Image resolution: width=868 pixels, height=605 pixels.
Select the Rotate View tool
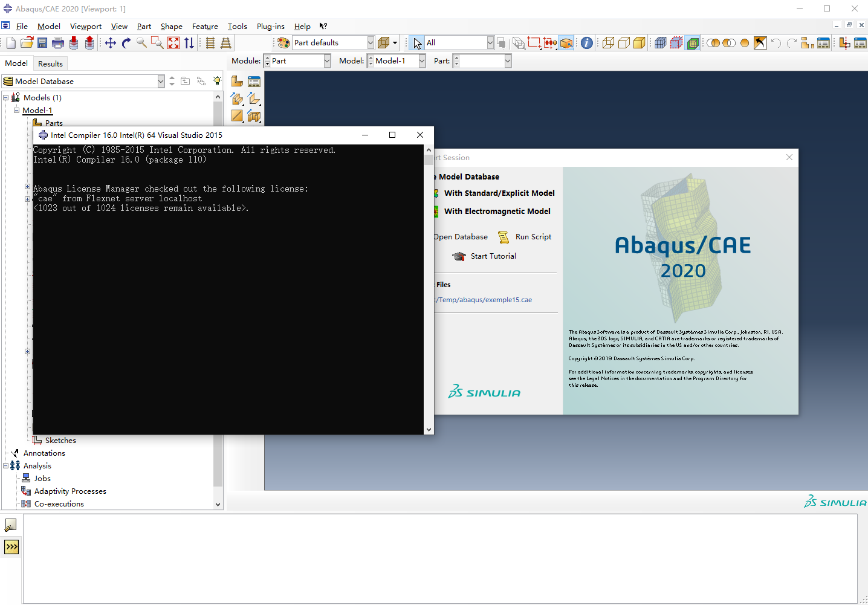(x=126, y=43)
